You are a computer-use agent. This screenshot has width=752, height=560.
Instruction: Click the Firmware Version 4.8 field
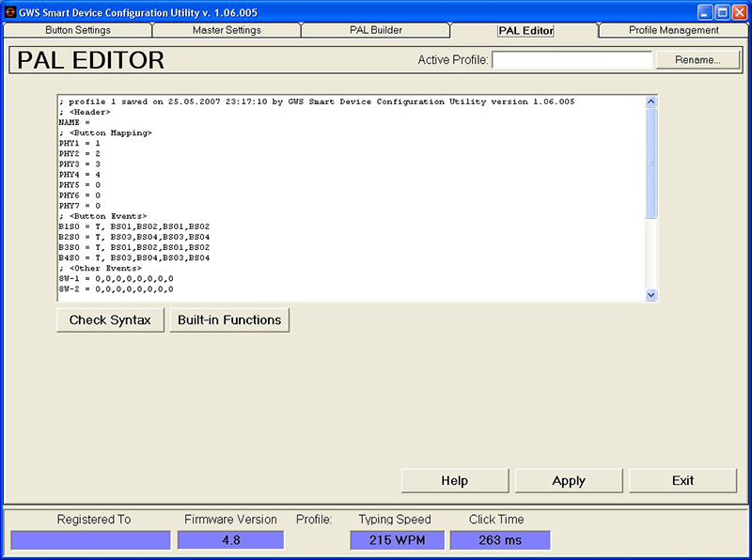pos(230,540)
